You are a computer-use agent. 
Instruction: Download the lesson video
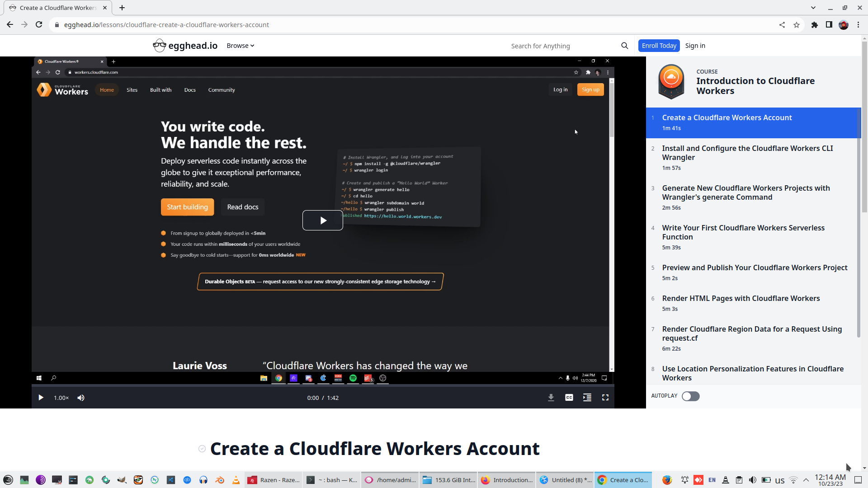coord(551,398)
